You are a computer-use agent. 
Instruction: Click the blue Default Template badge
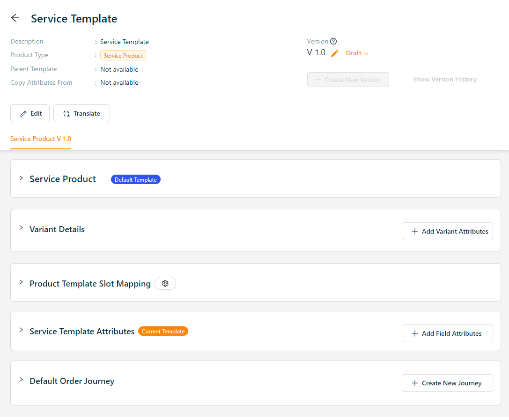coord(136,180)
